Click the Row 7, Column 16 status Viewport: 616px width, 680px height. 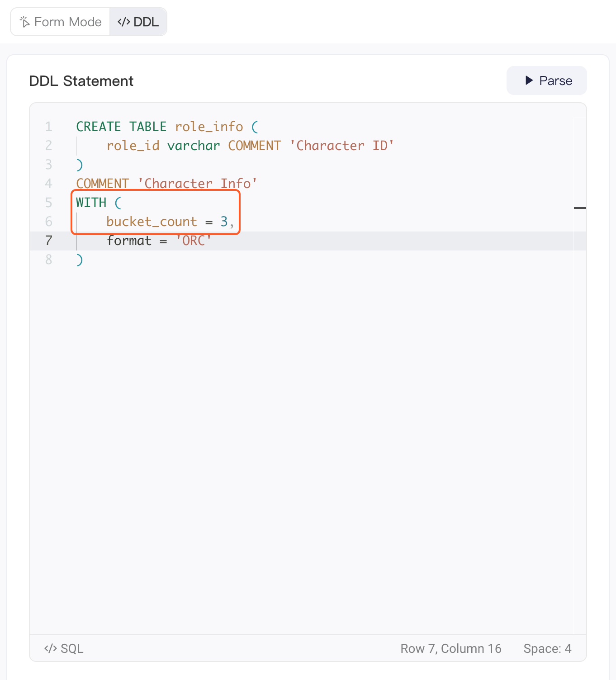click(451, 648)
